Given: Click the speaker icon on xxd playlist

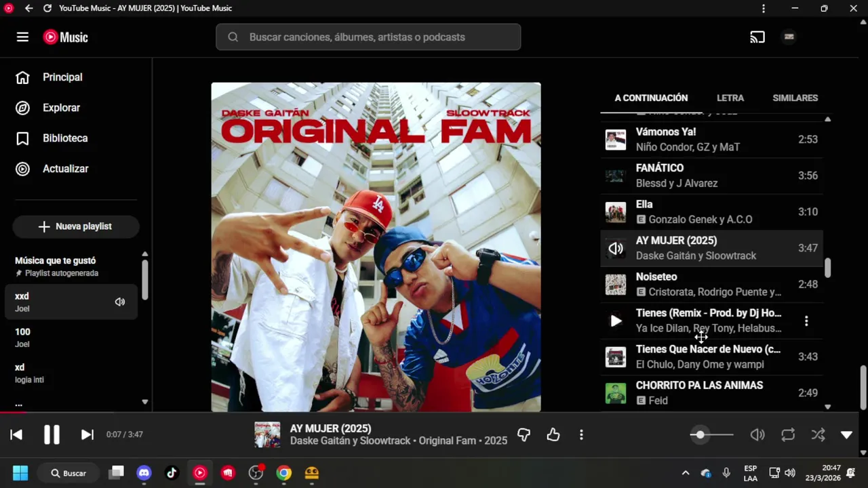Looking at the screenshot, I should 120,302.
